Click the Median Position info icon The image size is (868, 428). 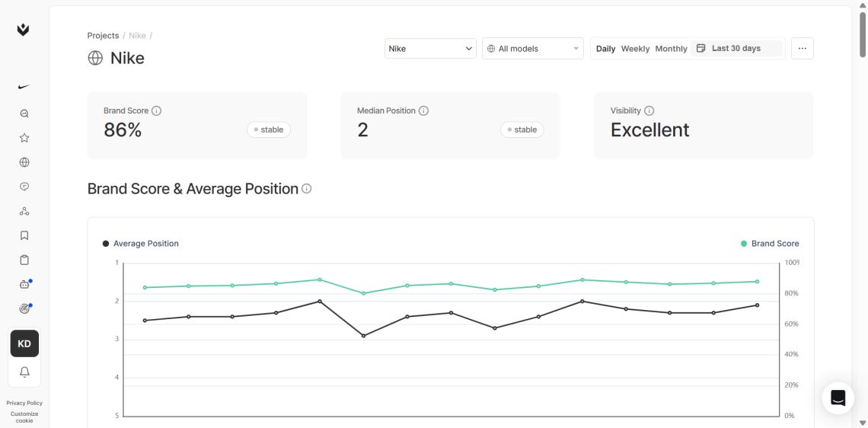(x=423, y=110)
